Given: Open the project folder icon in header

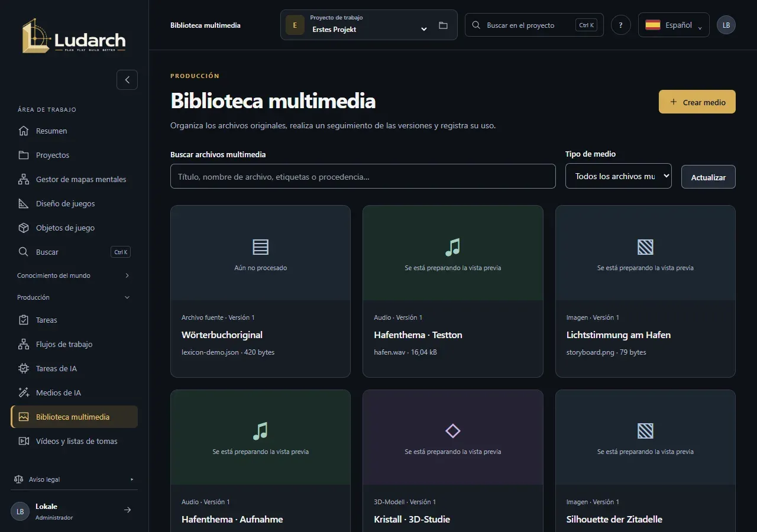Looking at the screenshot, I should 443,25.
